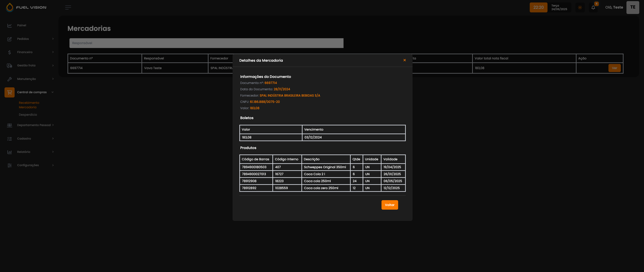Open the notifications bell icon
Screen dimensions: 644x272
593,7
